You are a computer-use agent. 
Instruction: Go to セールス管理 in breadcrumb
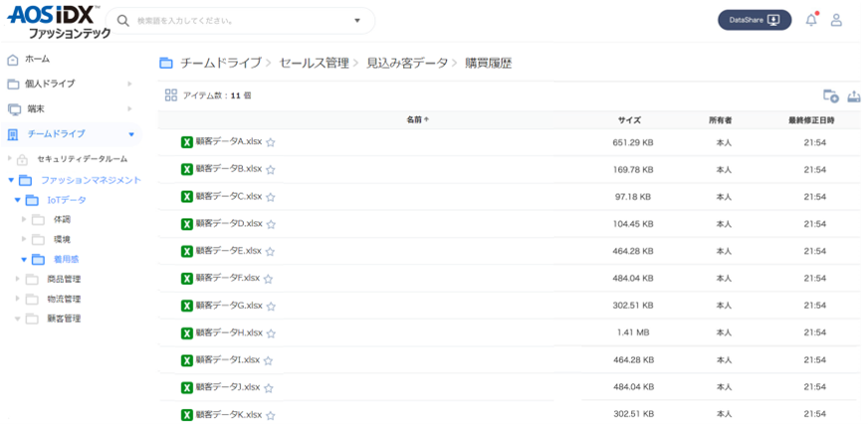point(314,63)
